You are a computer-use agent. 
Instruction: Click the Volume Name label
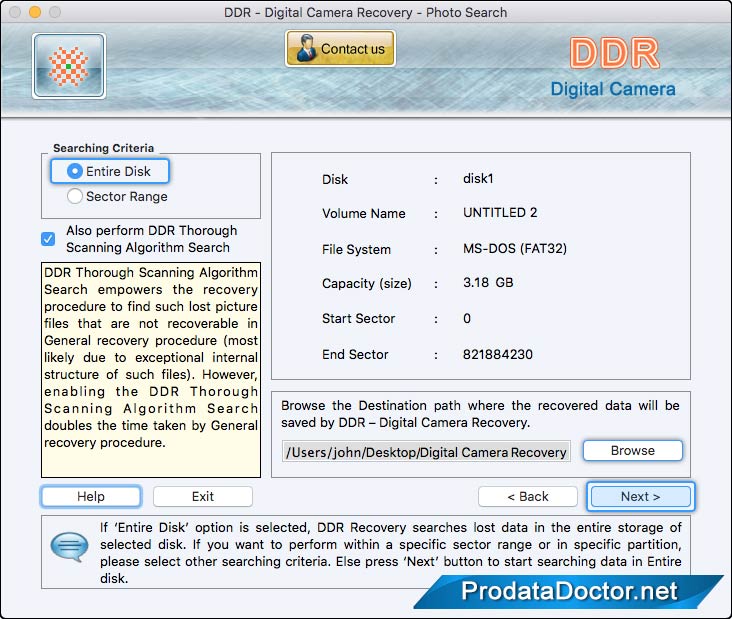tap(364, 213)
